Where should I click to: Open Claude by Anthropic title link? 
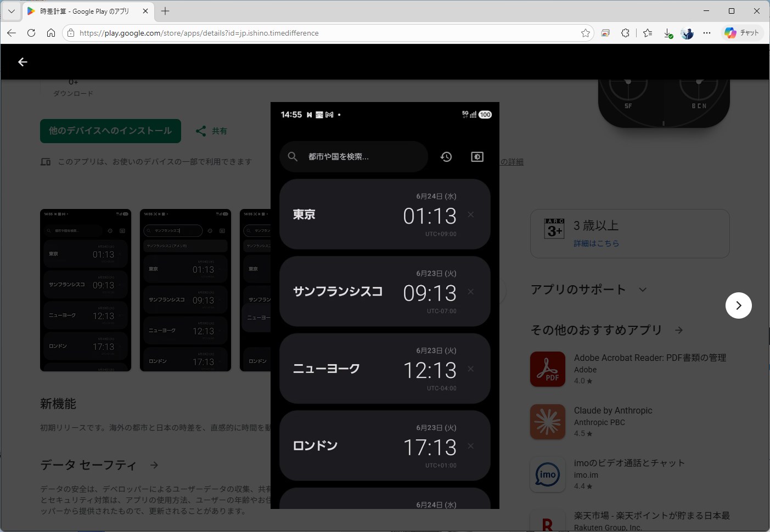(x=613, y=410)
